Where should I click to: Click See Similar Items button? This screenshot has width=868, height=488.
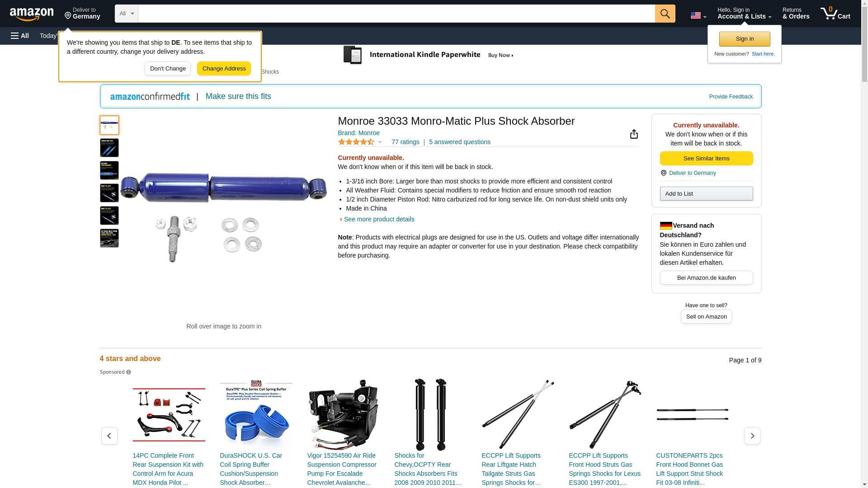[706, 159]
